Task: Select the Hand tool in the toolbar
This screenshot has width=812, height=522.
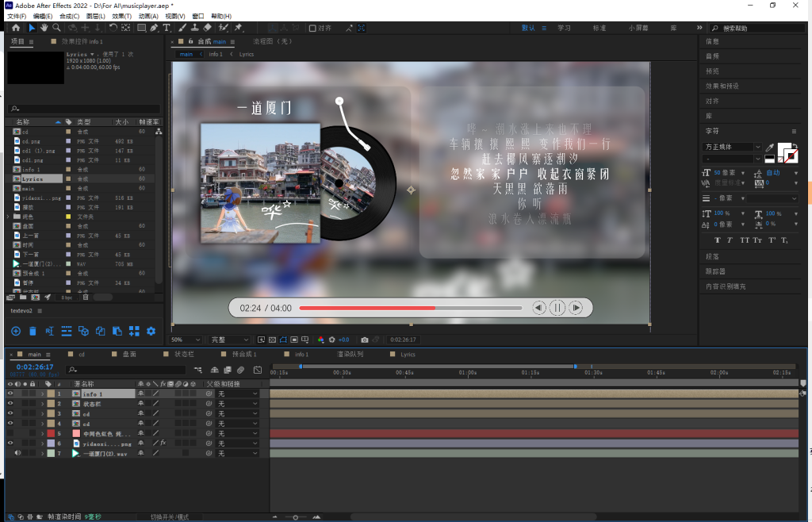Action: [44, 28]
